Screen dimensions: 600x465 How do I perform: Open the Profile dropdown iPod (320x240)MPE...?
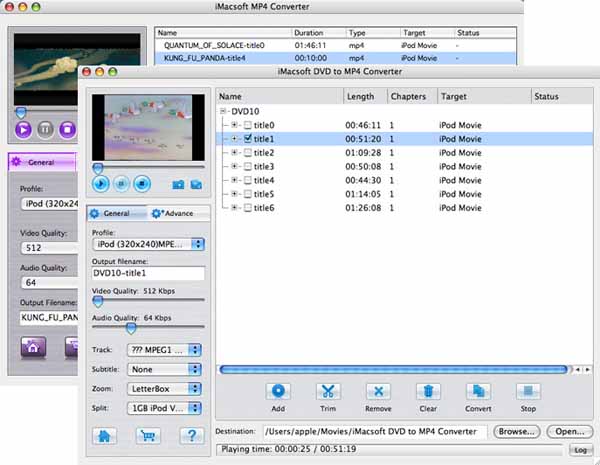pos(148,245)
